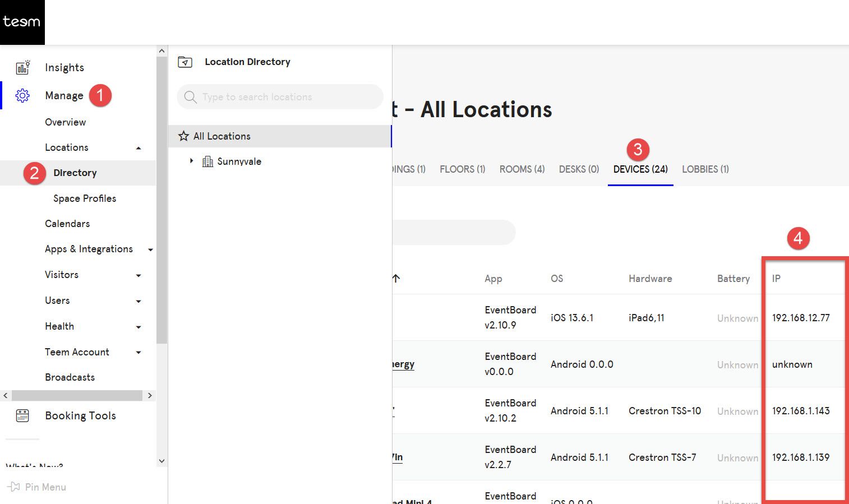Open the LOBBIES (1) tab

pyautogui.click(x=705, y=169)
